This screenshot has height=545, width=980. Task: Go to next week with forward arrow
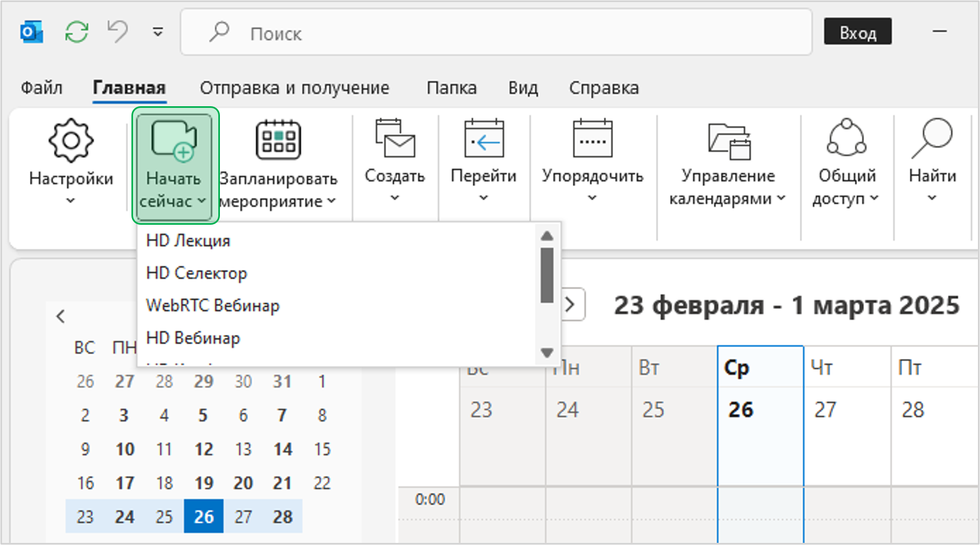point(571,305)
